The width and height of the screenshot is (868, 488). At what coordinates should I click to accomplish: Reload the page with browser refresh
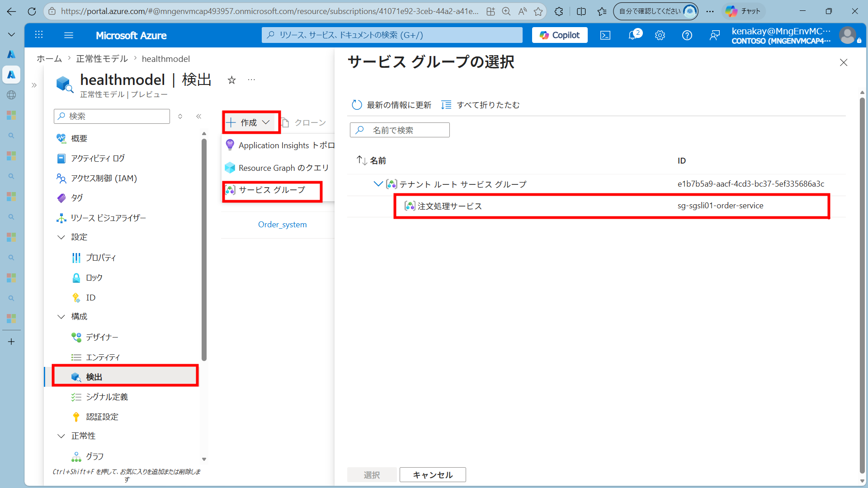click(32, 11)
